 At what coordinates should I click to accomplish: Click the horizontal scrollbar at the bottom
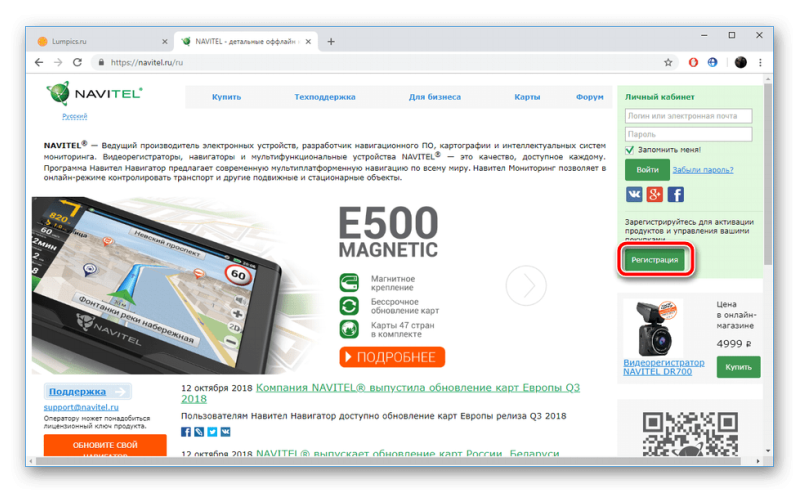[388, 461]
